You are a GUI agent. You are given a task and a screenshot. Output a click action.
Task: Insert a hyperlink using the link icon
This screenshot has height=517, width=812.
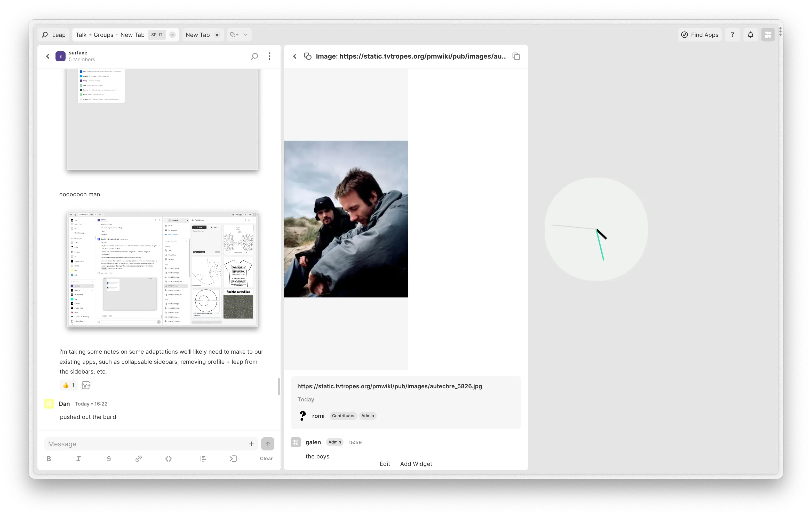point(139,459)
